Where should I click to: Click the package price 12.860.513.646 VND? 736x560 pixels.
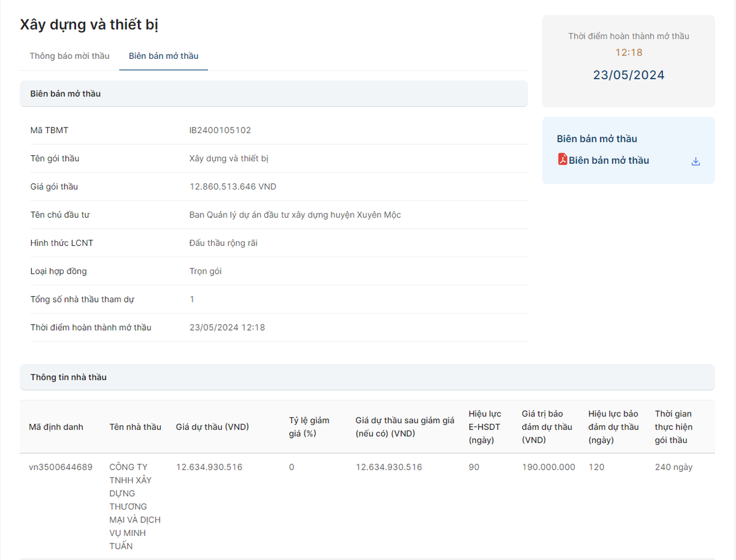(233, 186)
